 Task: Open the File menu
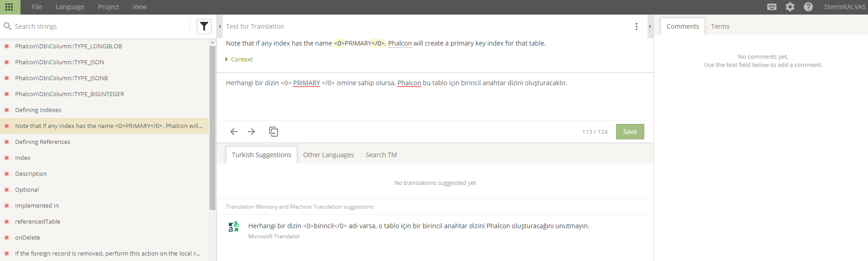pyautogui.click(x=37, y=7)
